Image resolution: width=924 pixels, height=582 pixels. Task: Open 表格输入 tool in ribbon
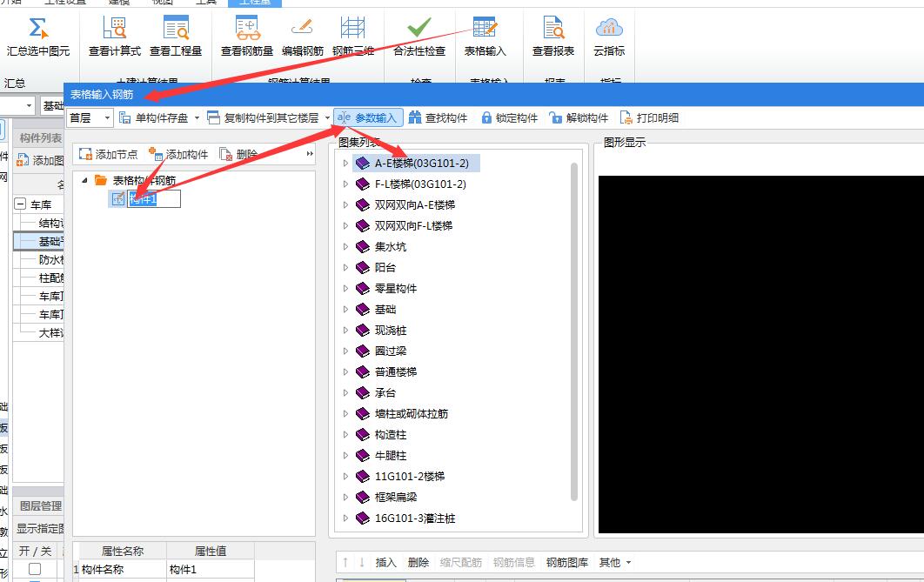coord(485,37)
